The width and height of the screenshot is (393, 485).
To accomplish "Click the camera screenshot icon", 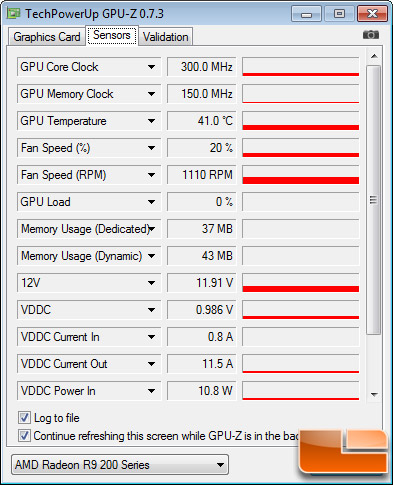I will tap(371, 35).
